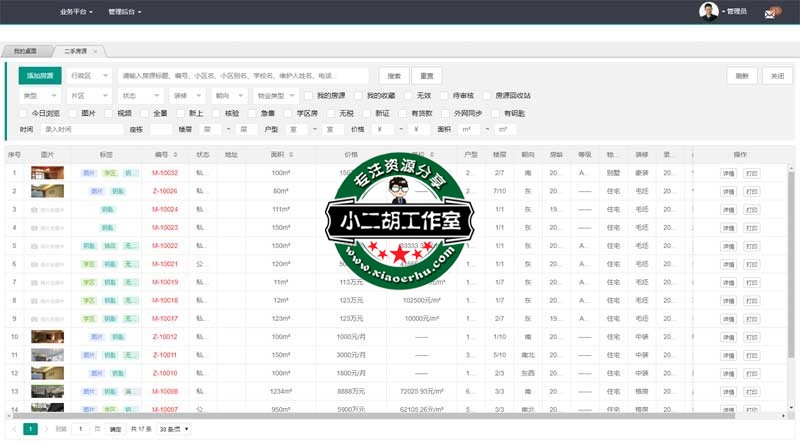Click the administrator avatar picture

[708, 11]
